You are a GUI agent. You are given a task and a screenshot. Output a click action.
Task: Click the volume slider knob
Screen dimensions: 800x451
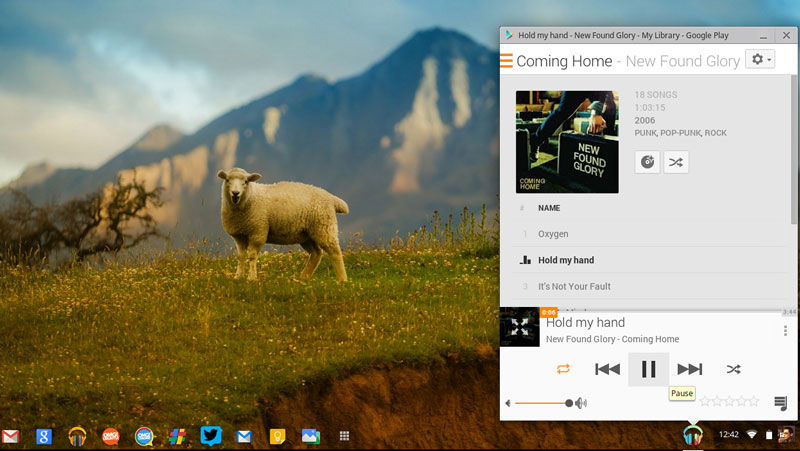click(x=569, y=403)
